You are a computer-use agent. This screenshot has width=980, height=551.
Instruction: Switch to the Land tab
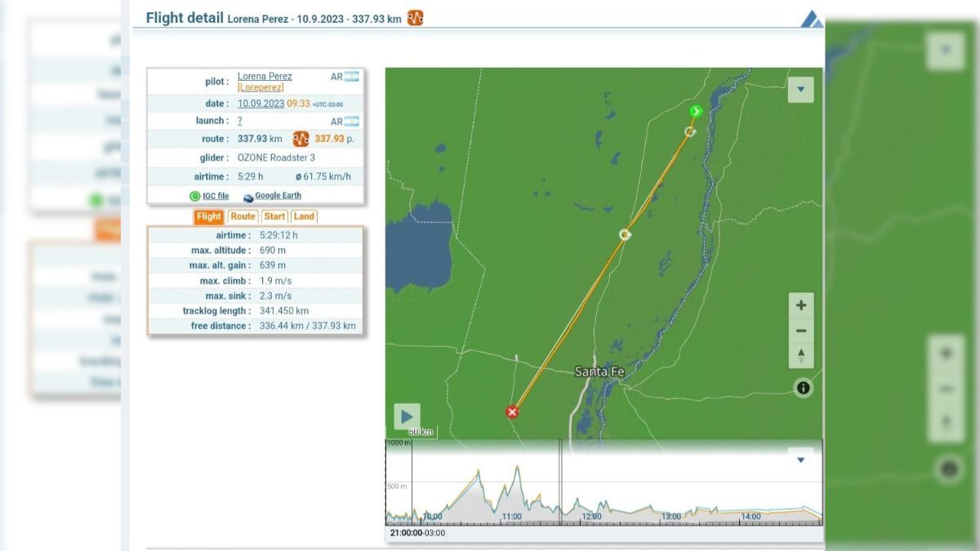click(x=304, y=216)
